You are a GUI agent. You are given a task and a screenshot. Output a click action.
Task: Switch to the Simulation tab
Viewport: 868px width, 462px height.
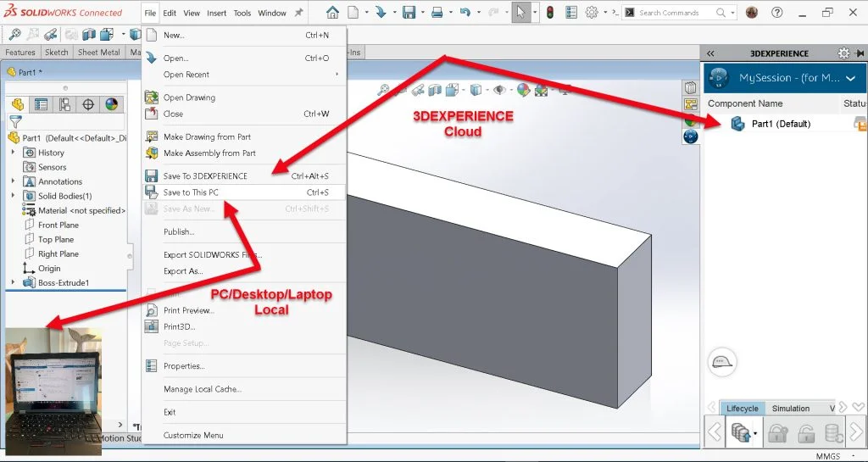[x=790, y=409]
